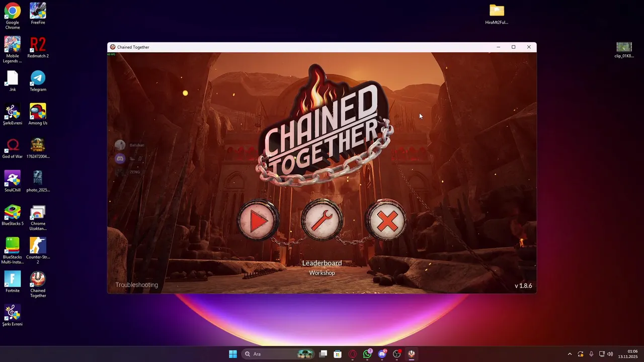The width and height of the screenshot is (644, 362).
Task: Open Microsoft Store from the taskbar
Action: click(338, 354)
